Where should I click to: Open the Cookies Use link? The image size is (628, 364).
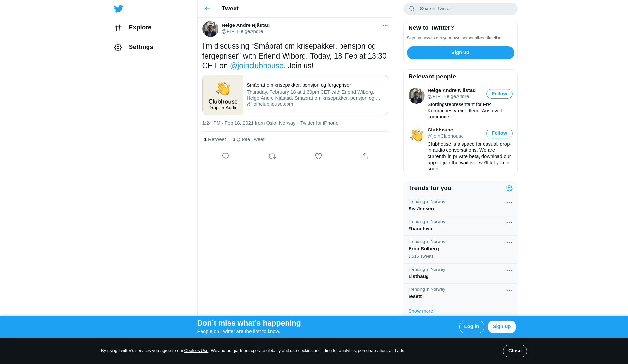[x=196, y=351]
